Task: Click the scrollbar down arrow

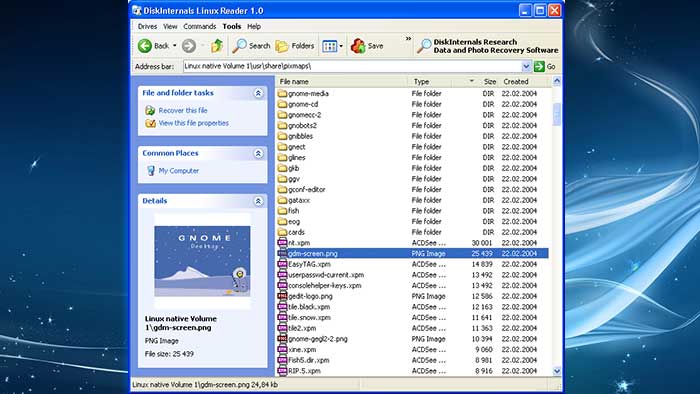Action: click(x=557, y=371)
